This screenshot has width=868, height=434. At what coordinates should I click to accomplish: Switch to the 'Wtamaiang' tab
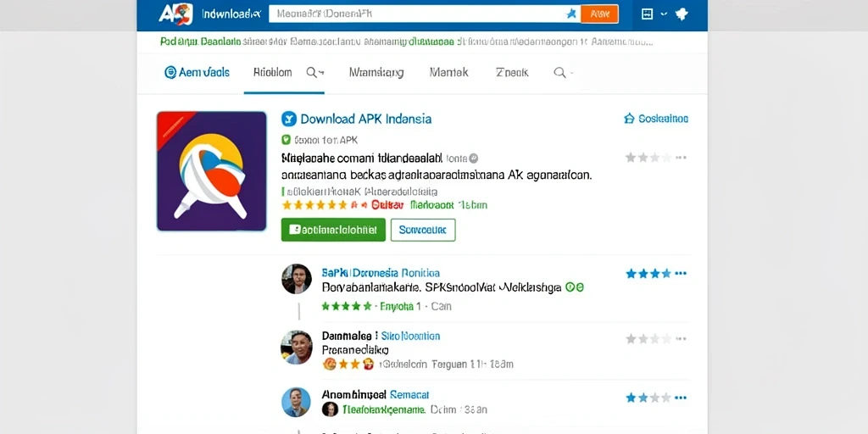tap(376, 73)
